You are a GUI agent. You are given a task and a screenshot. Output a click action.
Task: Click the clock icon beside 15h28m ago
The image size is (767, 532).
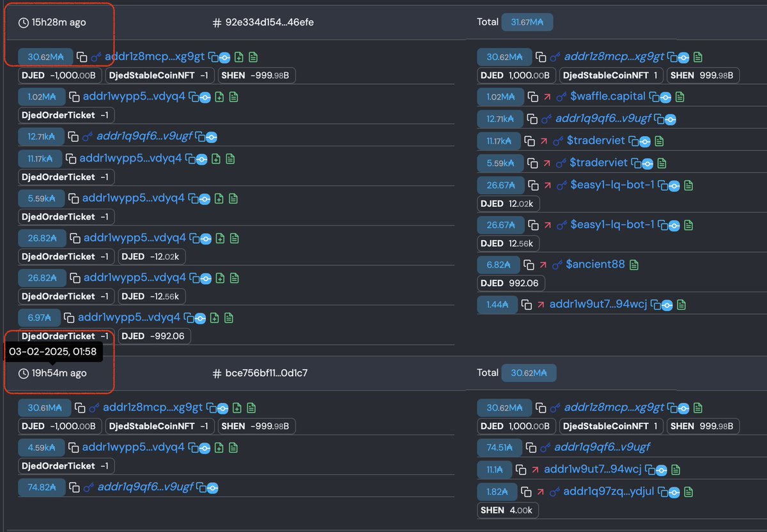(x=24, y=23)
